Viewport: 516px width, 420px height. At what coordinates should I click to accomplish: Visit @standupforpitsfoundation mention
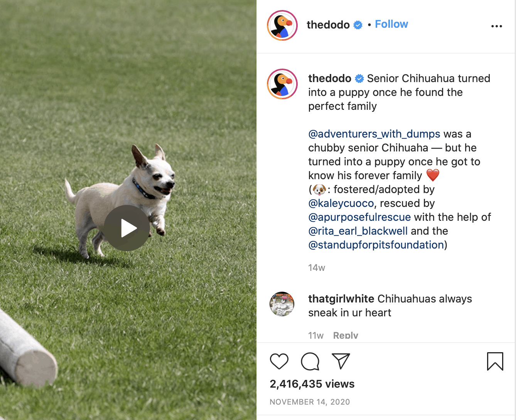pos(376,245)
